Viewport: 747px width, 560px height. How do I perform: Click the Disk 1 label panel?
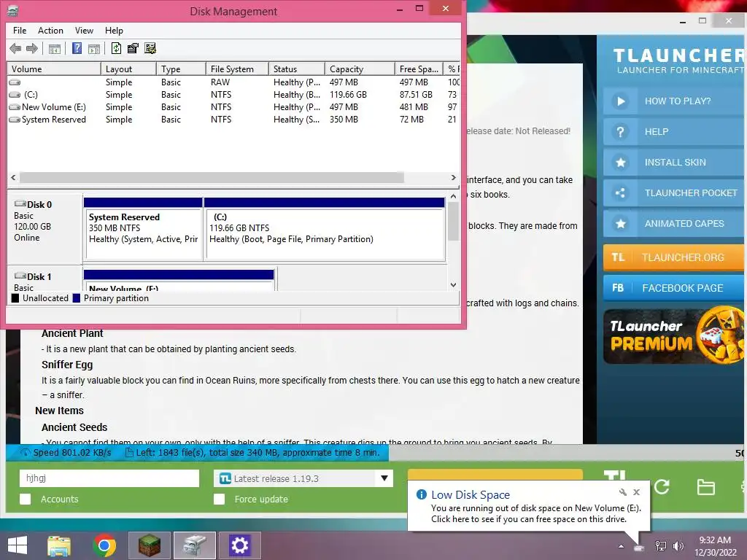pos(44,279)
